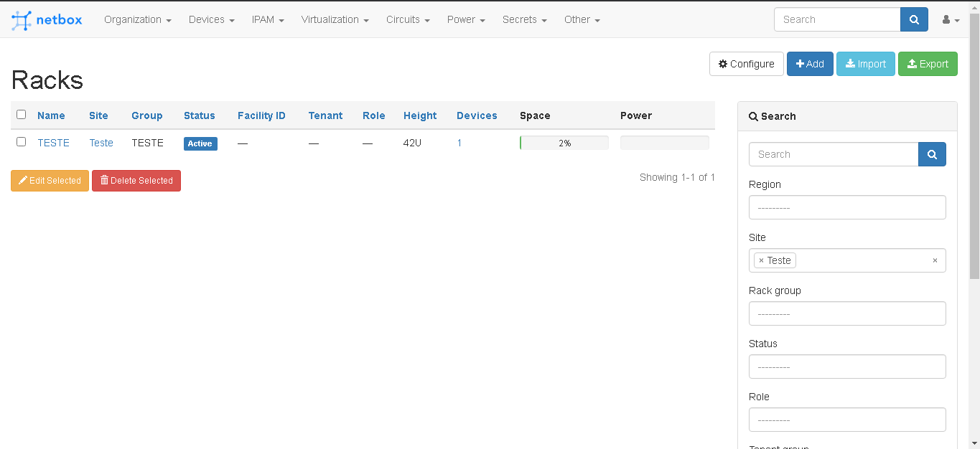Image resolution: width=980 pixels, height=449 pixels.
Task: Open the Organization menu
Action: 138,19
